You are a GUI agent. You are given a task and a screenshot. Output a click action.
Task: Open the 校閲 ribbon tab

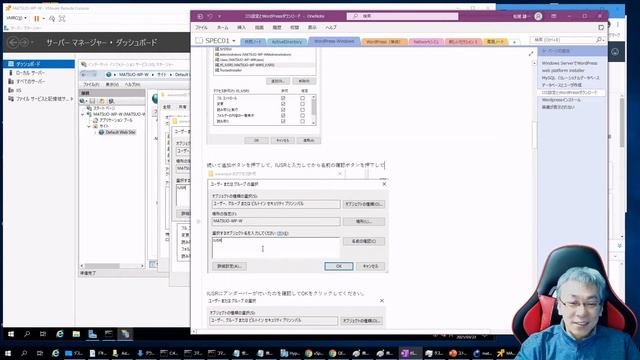pos(294,27)
